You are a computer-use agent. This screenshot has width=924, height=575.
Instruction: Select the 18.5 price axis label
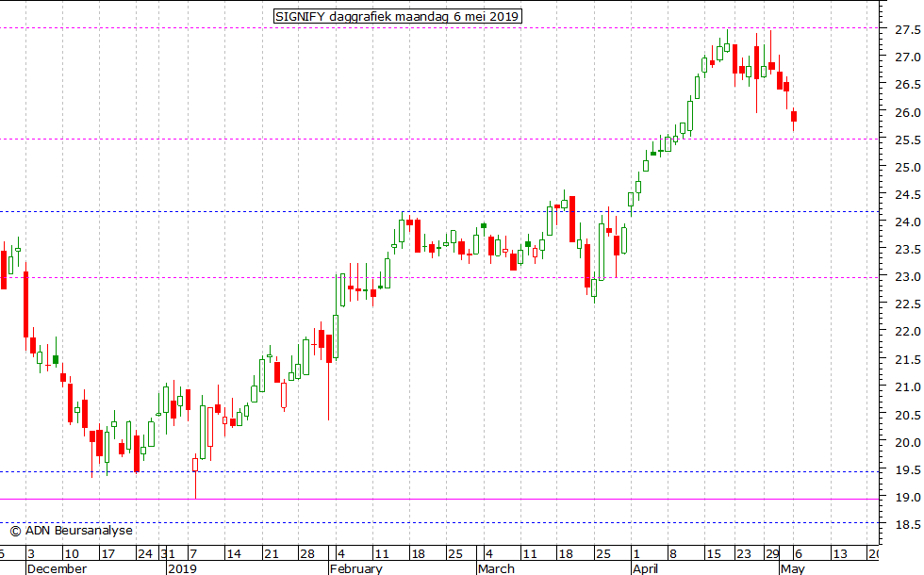point(907,524)
